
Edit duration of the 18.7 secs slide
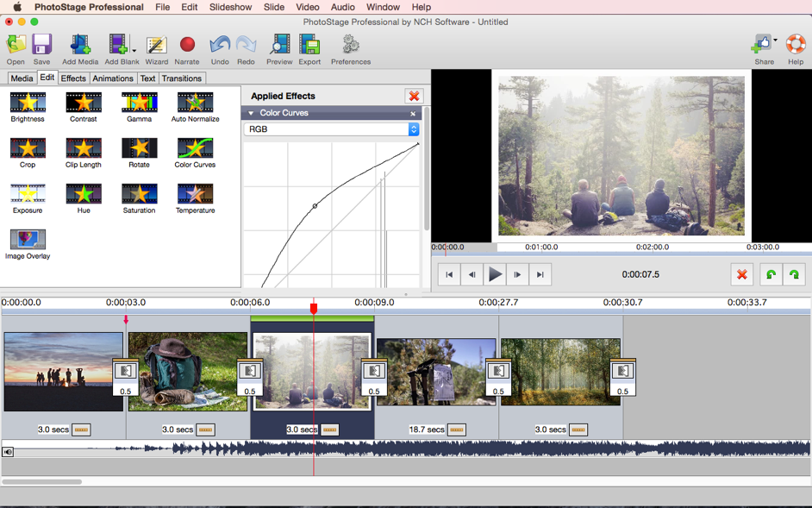(456, 430)
